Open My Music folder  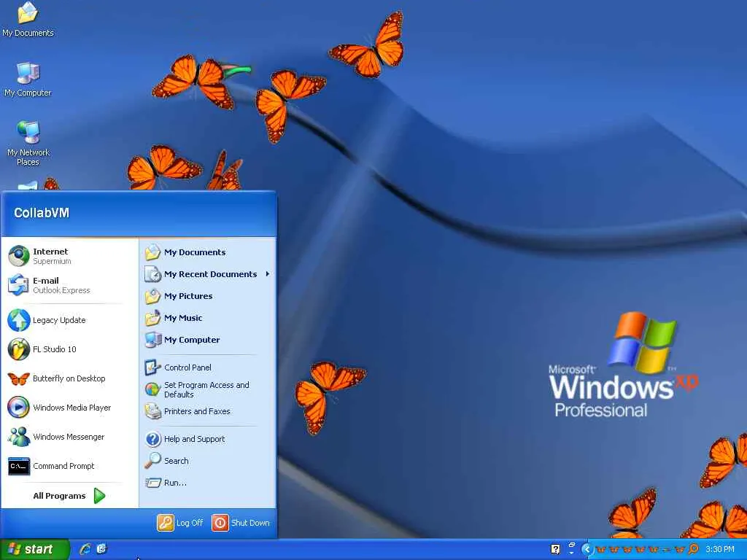(208, 318)
